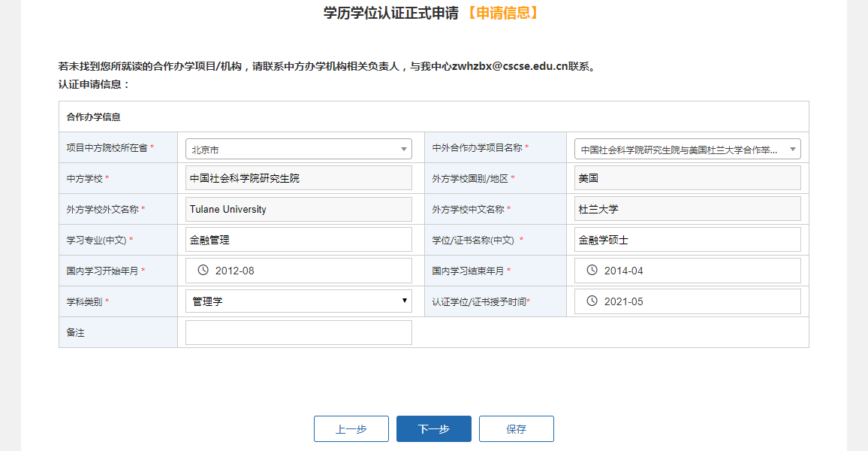868x451 pixels.
Task: Click clock icon in domestic study start date
Action: click(203, 271)
